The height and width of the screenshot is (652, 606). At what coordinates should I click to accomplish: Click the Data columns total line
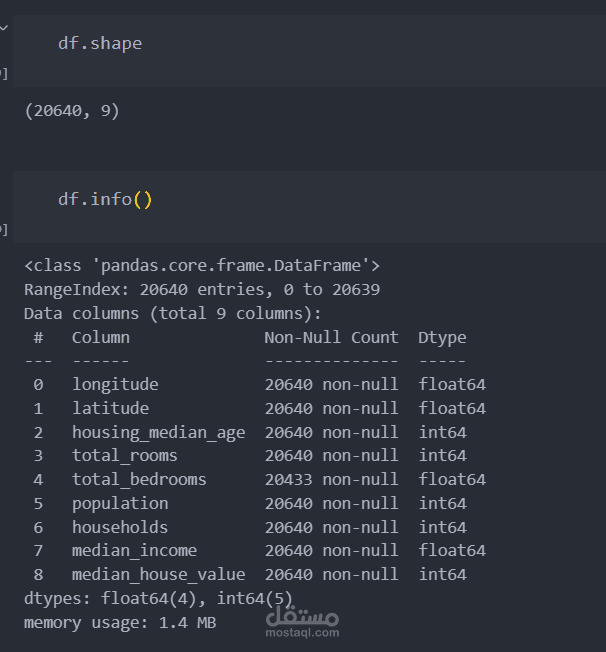click(173, 314)
